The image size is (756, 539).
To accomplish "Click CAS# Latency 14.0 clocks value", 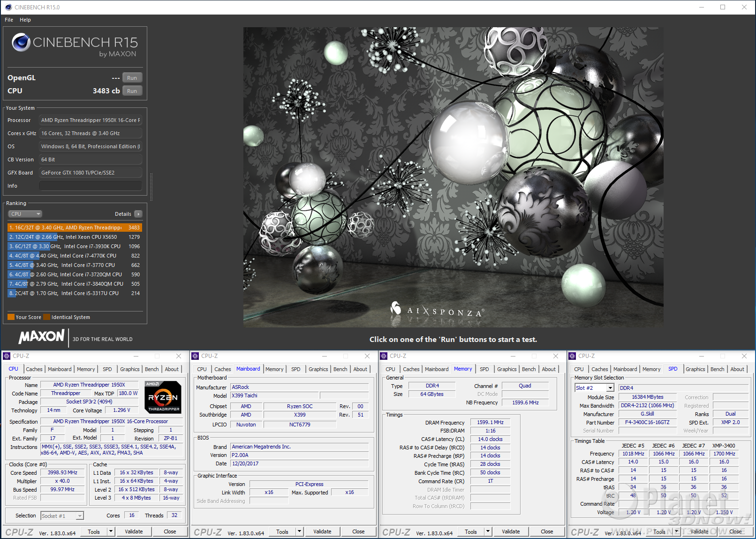I will (491, 439).
